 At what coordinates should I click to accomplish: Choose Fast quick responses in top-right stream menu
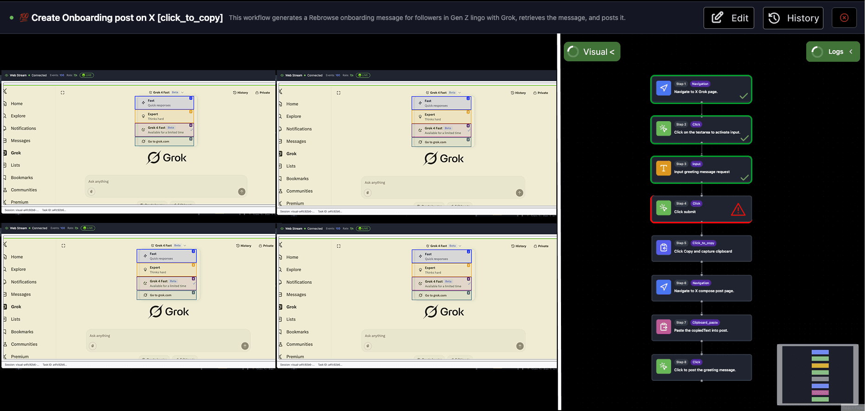click(441, 103)
